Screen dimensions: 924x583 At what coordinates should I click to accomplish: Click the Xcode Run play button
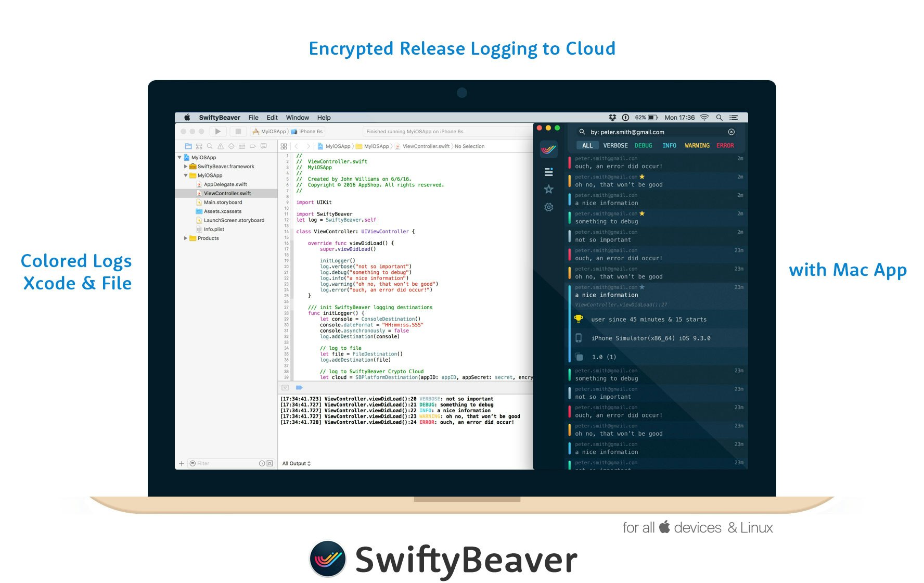(x=218, y=132)
